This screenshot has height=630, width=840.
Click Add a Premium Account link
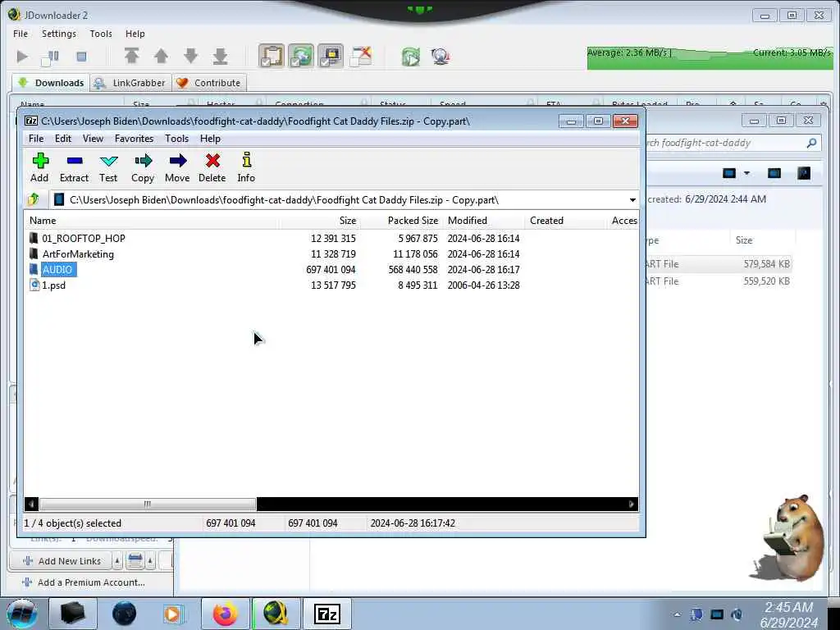pos(84,582)
